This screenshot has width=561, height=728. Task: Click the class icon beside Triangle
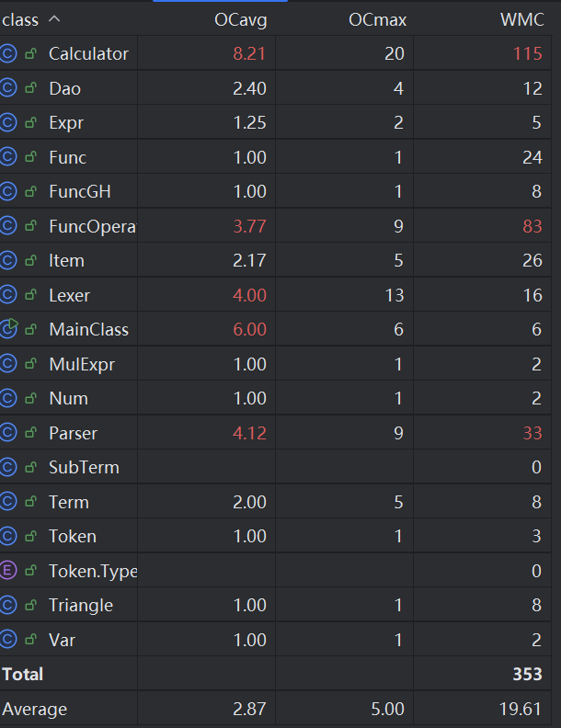click(9, 605)
